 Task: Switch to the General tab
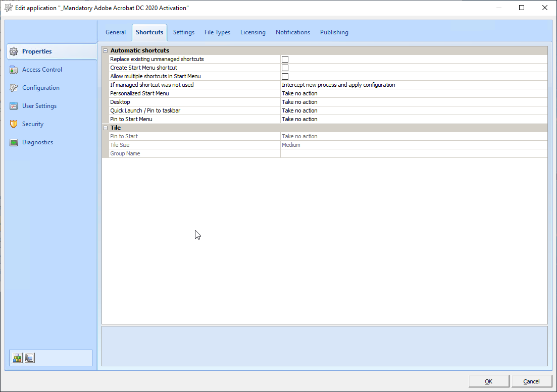[x=116, y=32]
